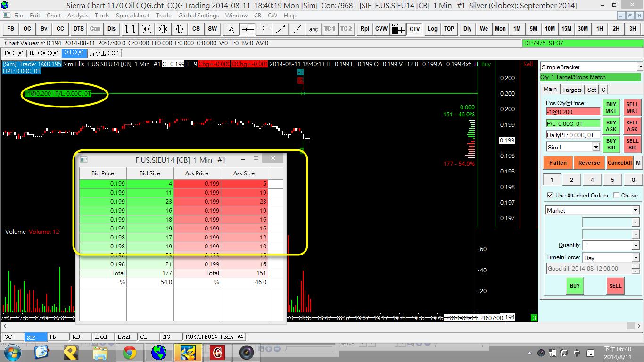Switch to the FX CQG chartbook tab
Screen dimensions: 644x362
(x=14, y=53)
